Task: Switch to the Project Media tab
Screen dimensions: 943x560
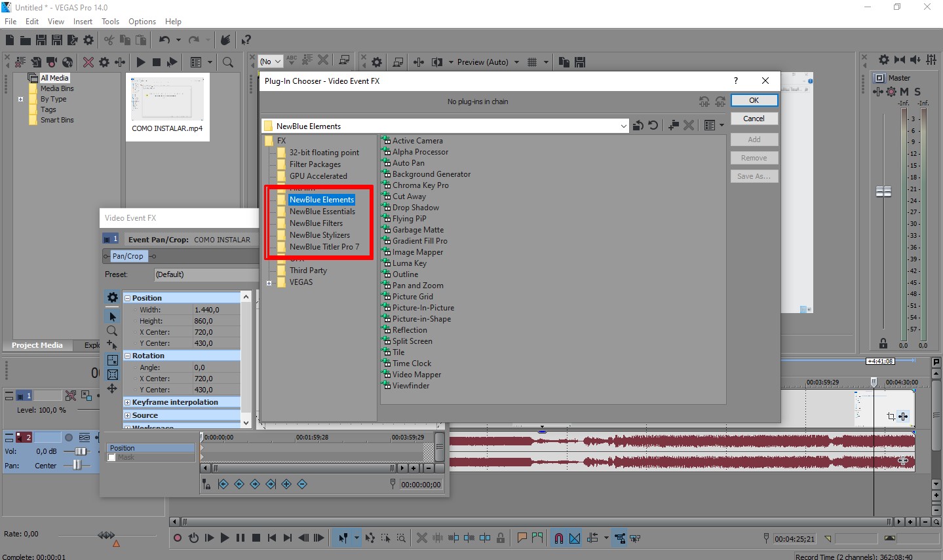Action: pos(37,345)
